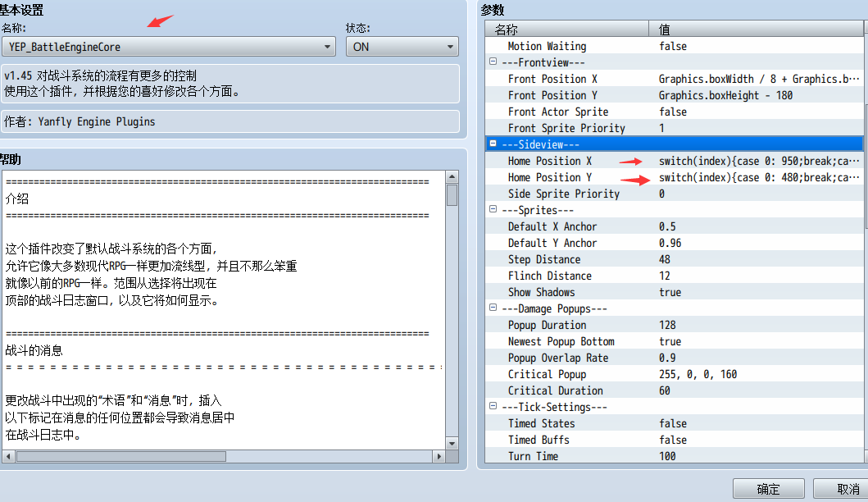Select the Home Position Y parameter
The width and height of the screenshot is (868, 502).
[675, 177]
